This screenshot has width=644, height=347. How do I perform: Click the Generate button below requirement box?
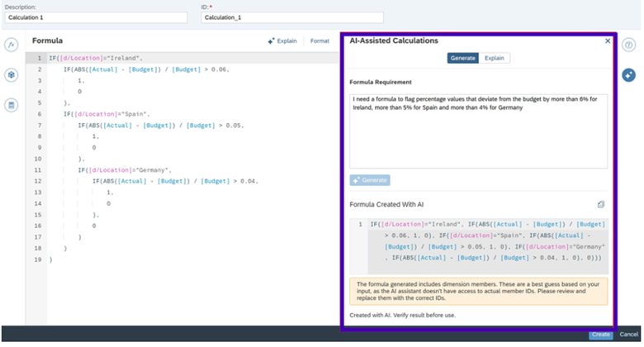pos(370,179)
